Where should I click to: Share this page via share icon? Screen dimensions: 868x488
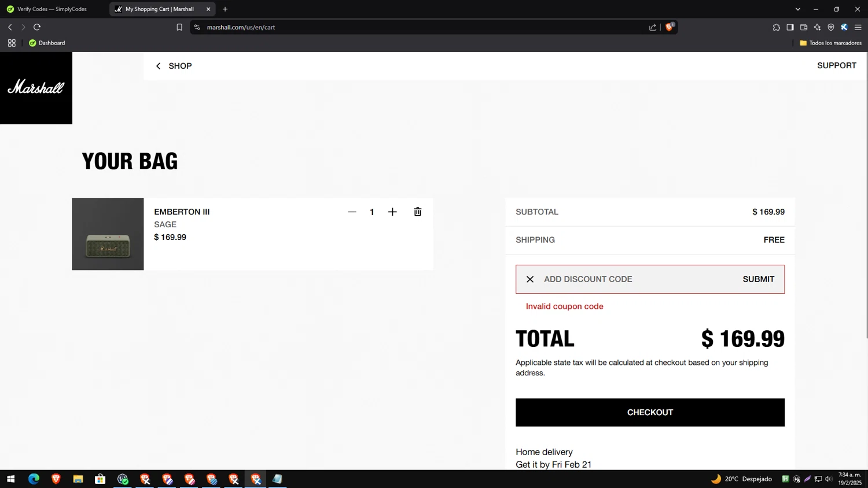(653, 27)
